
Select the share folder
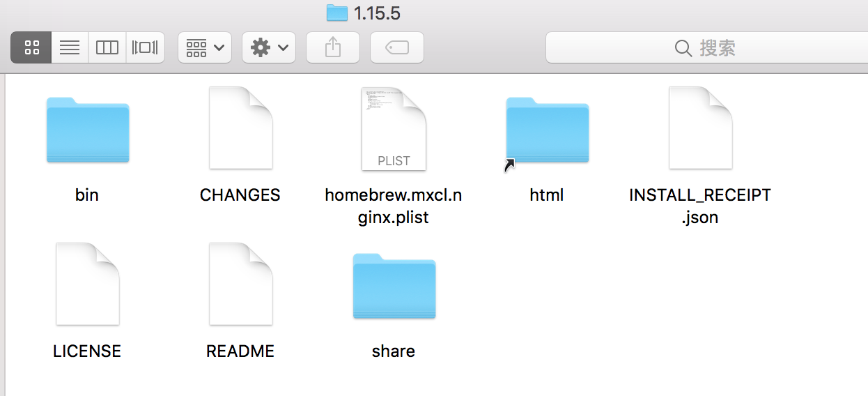coord(394,286)
